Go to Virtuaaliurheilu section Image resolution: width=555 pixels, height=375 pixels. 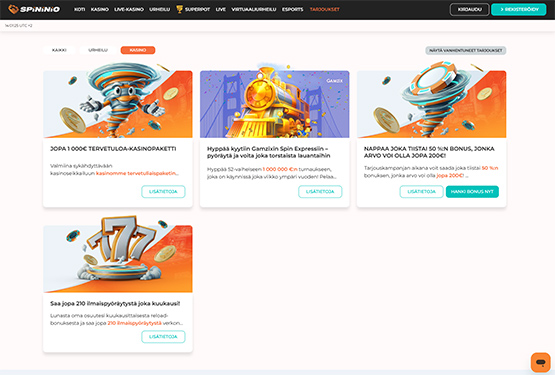pos(253,10)
